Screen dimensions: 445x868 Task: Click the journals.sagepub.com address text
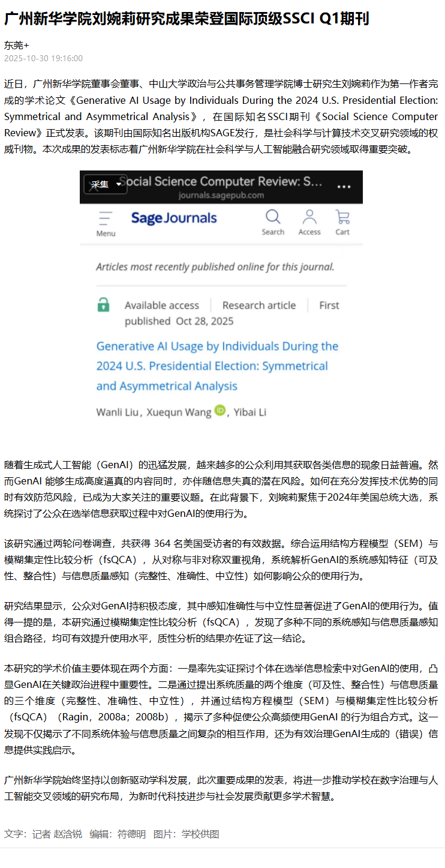coord(221,196)
